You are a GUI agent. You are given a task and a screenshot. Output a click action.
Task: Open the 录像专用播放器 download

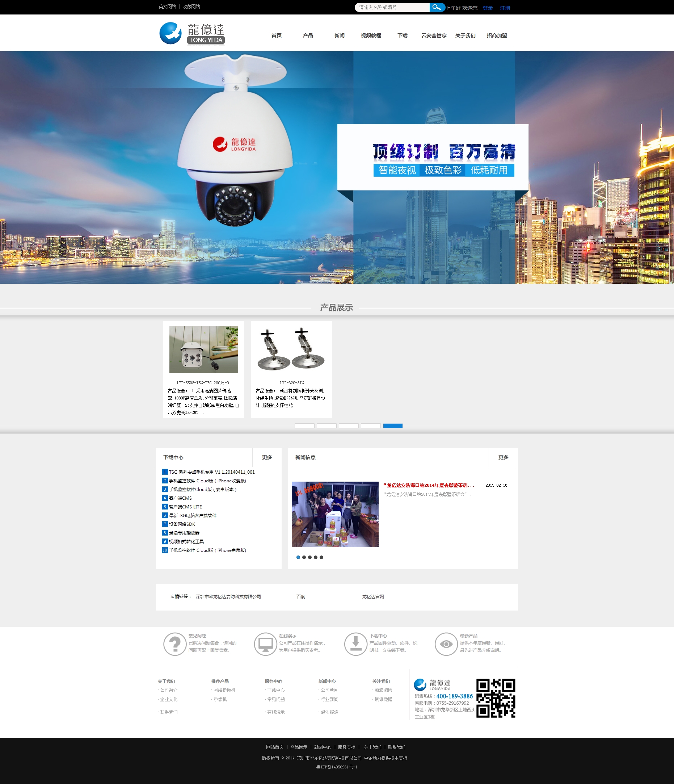pyautogui.click(x=184, y=533)
